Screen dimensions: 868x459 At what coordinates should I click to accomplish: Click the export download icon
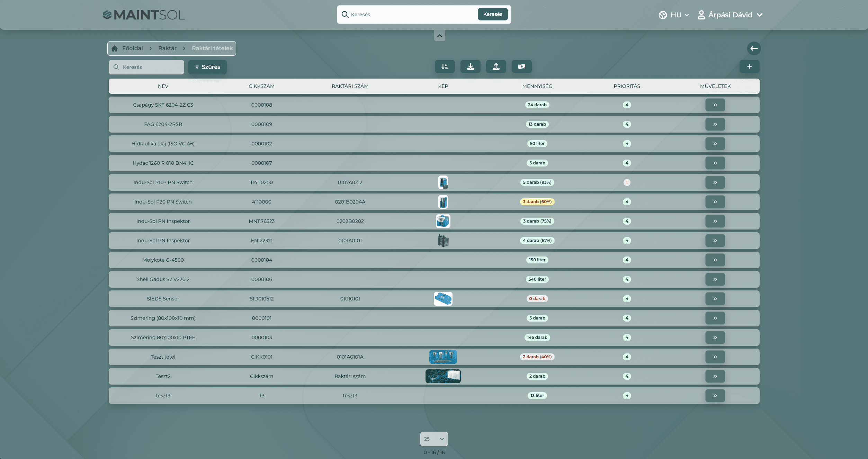click(470, 66)
